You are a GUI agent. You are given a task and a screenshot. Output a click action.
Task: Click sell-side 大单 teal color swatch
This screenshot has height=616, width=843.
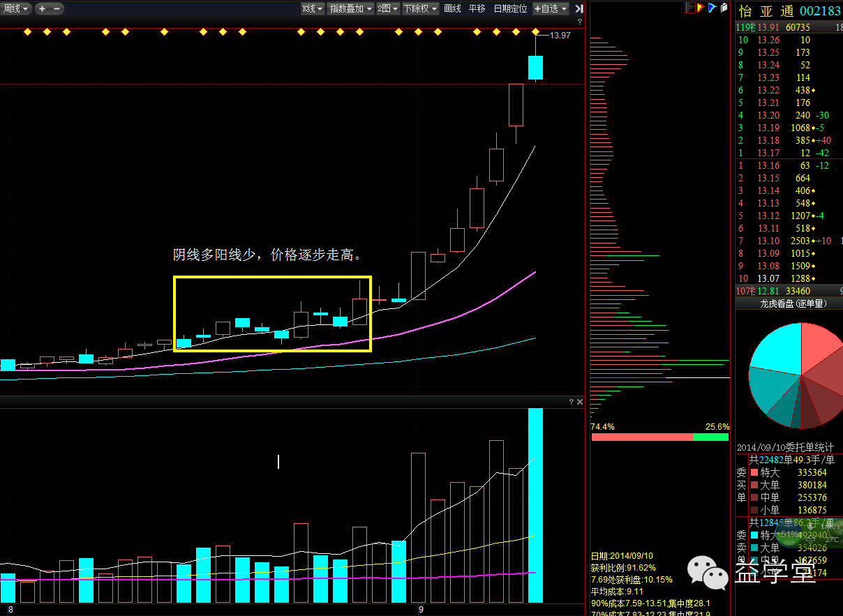[x=754, y=548]
